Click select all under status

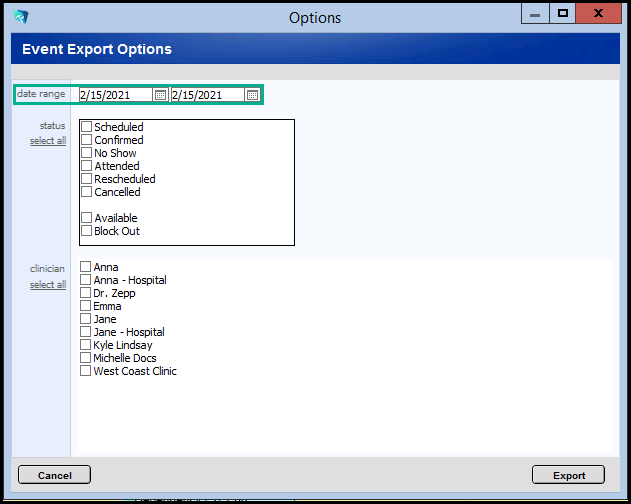[48, 141]
